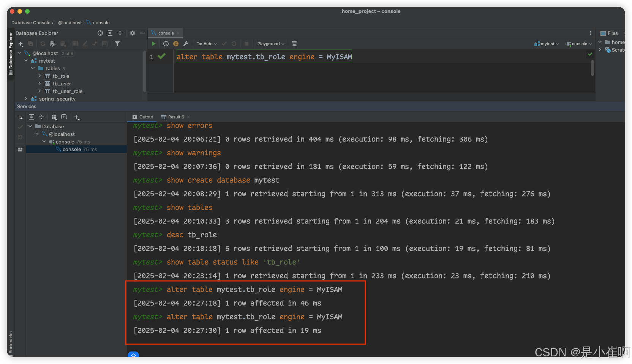Open query history clock icon
The width and height of the screenshot is (632, 364).
coord(166,44)
